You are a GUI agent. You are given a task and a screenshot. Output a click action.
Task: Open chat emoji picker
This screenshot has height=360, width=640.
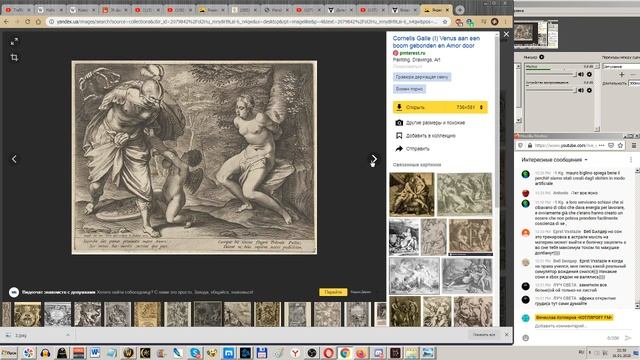526,338
